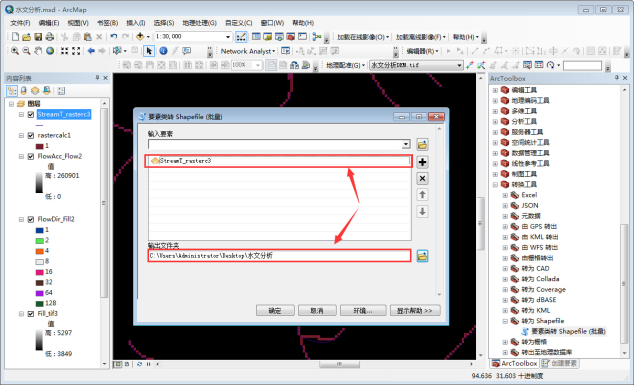
Task: Switch to the ArcToolbox bottom tab
Action: (514, 363)
